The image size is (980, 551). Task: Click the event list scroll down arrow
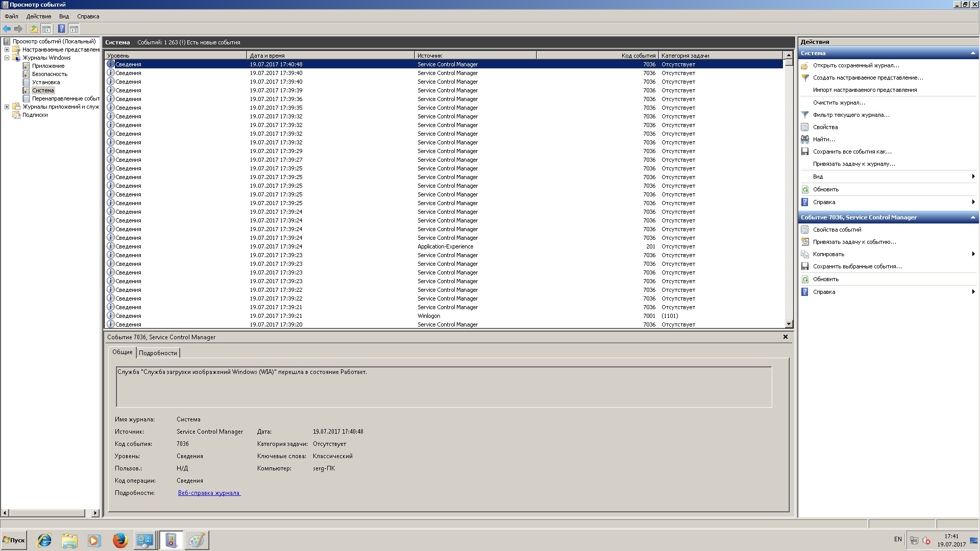pos(789,324)
